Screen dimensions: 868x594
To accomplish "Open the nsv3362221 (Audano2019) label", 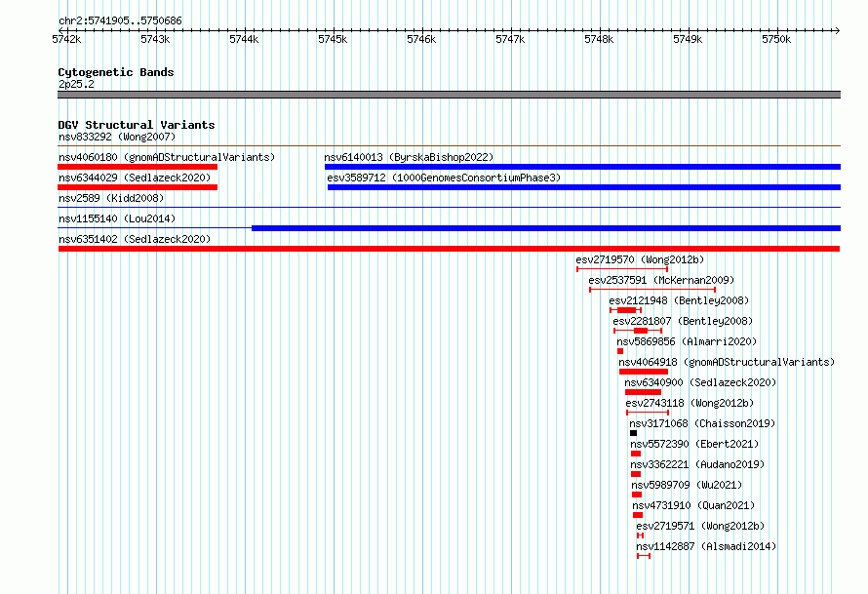I will 697,464.
